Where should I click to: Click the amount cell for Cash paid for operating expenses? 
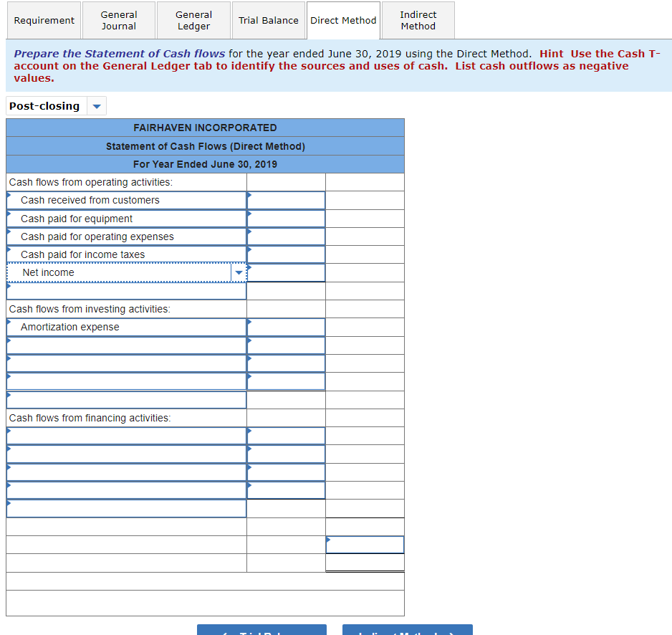[x=286, y=237]
